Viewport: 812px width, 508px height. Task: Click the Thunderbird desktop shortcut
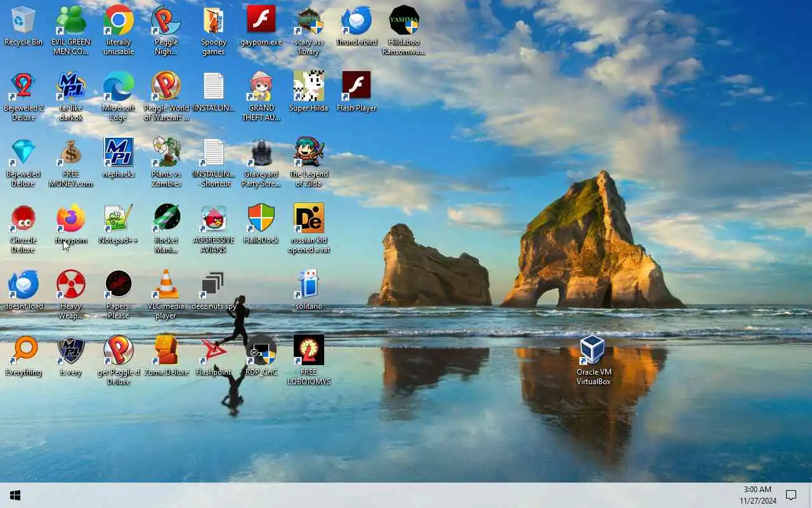[357, 21]
